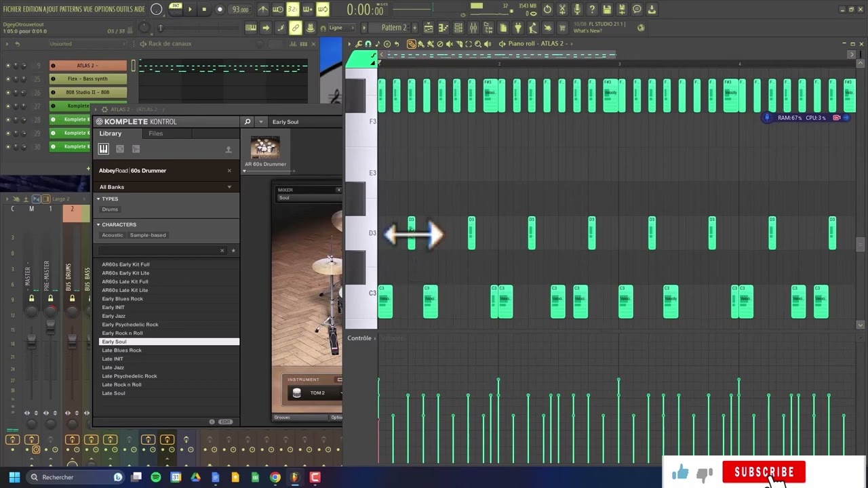Add new pattern with plus button
Viewport: 868px width, 488px height.
pyautogui.click(x=414, y=28)
